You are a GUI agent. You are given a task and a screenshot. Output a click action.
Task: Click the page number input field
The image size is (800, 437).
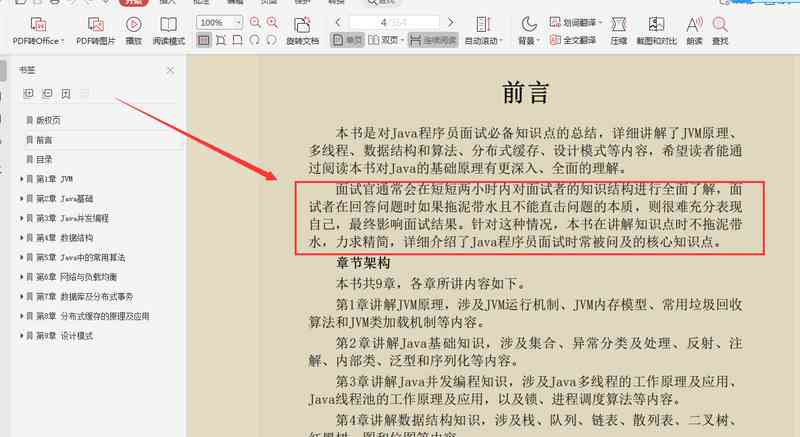[394, 22]
